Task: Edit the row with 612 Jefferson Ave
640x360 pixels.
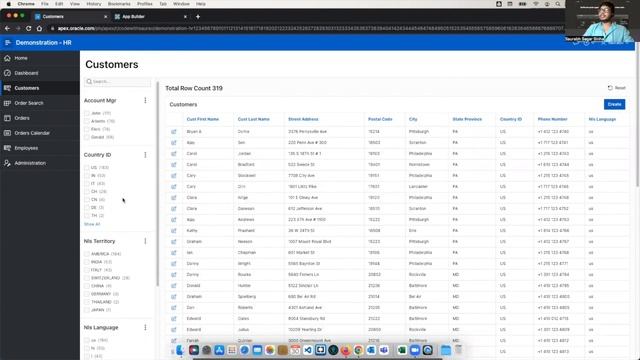Action: click(x=173, y=209)
